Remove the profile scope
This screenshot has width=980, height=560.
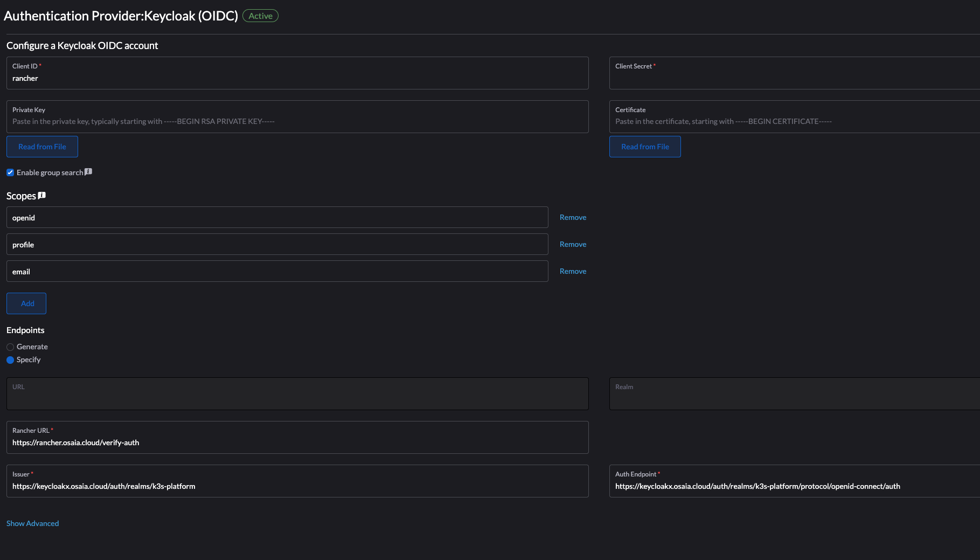[x=573, y=244]
